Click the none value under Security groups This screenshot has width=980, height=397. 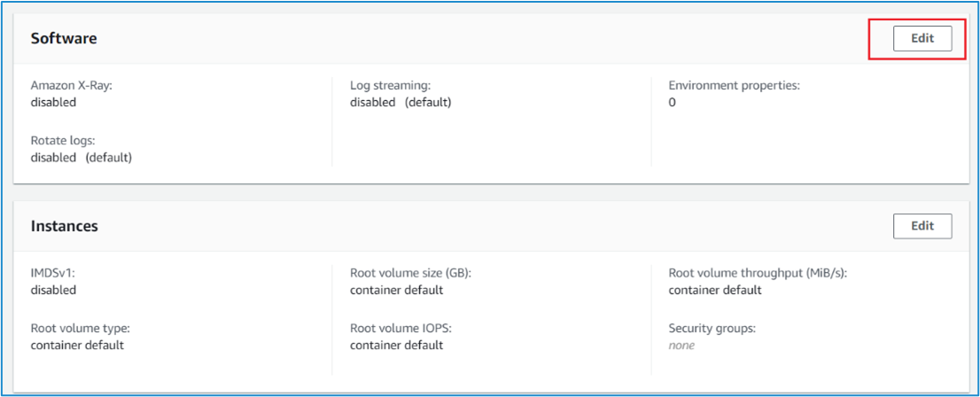(681, 346)
